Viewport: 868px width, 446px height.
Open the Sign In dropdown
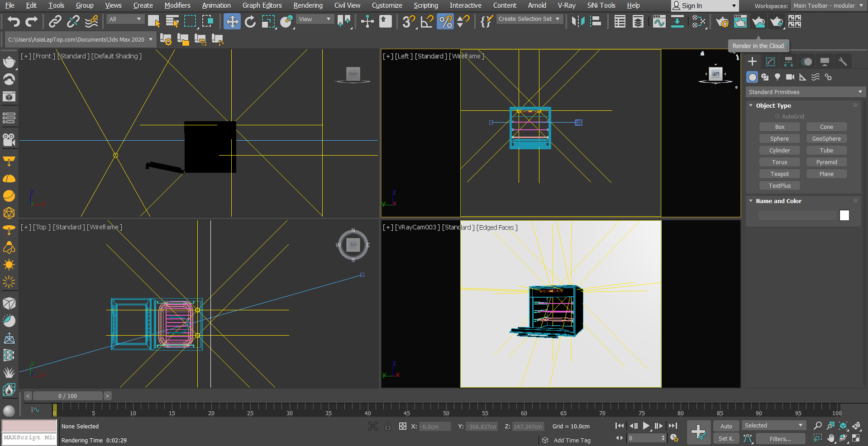[x=705, y=6]
